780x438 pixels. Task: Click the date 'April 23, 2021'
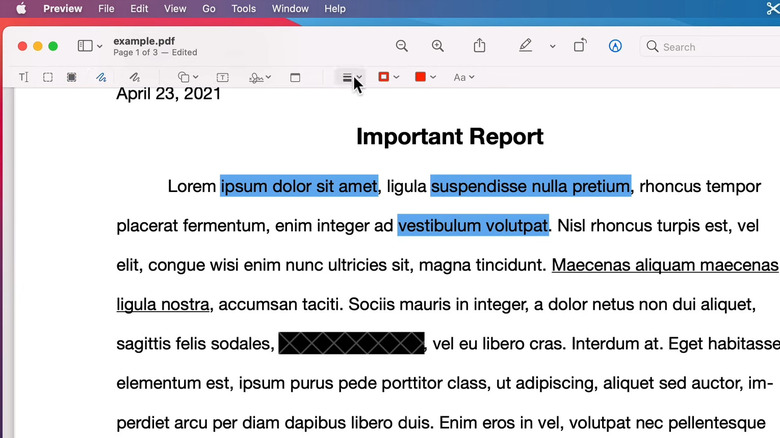[x=168, y=94]
